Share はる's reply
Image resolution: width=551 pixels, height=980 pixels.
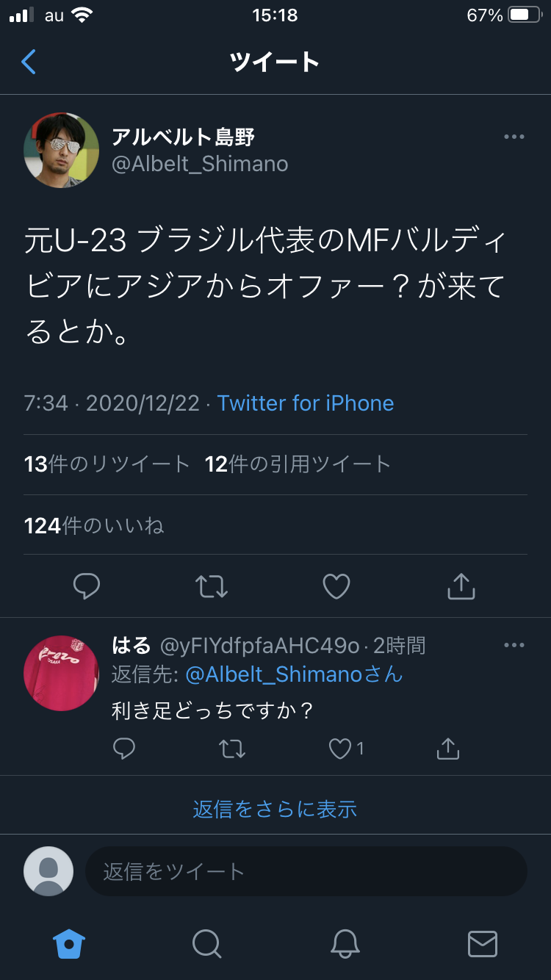[x=447, y=749]
